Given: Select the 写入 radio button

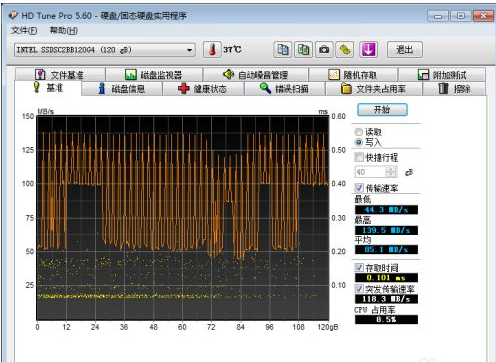Looking at the screenshot, I should [x=359, y=142].
